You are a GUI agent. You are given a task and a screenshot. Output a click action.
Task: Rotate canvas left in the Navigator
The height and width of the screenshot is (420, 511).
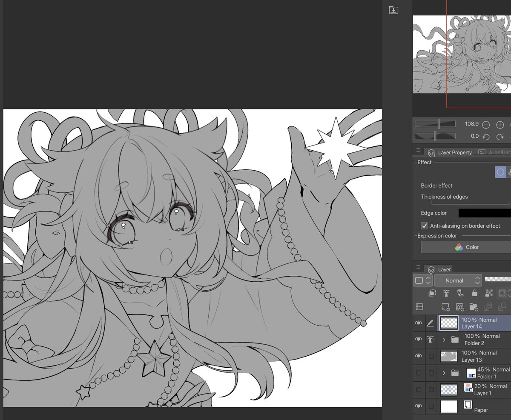click(x=486, y=137)
